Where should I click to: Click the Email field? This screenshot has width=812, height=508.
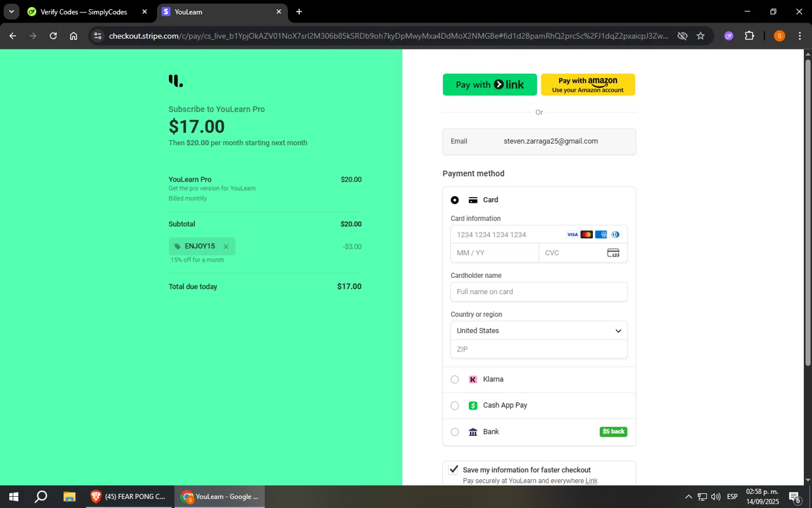coord(539,141)
